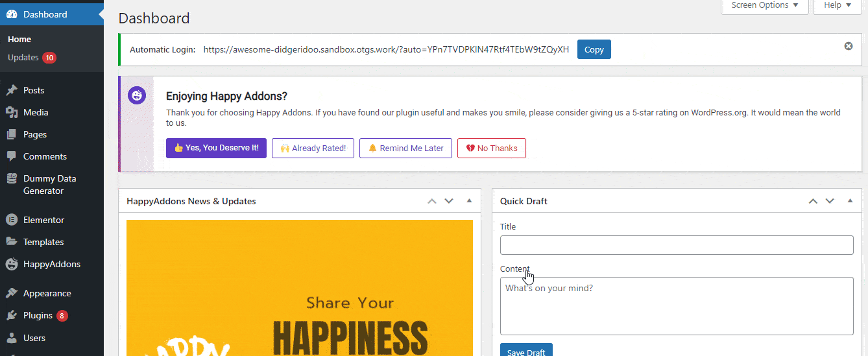
Task: Click the Quick Draft panel title
Action: click(524, 201)
